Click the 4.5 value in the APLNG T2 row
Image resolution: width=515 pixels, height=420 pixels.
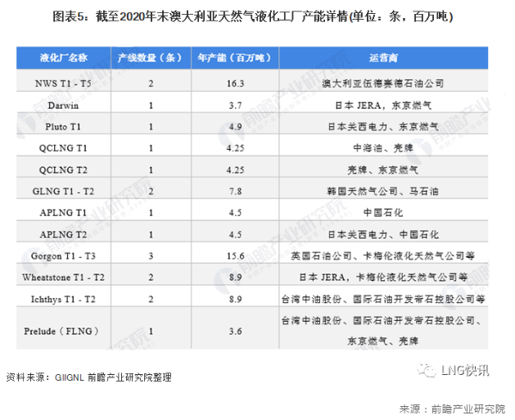point(235,235)
